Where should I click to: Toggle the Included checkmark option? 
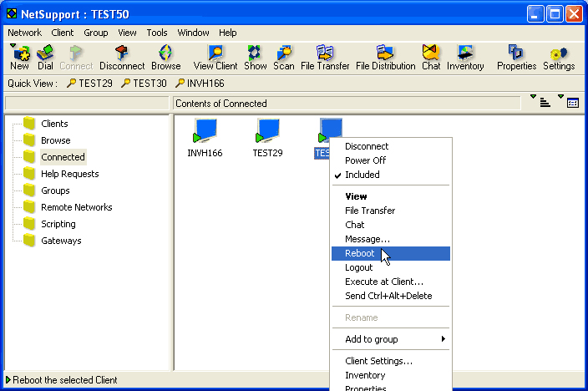click(391, 175)
